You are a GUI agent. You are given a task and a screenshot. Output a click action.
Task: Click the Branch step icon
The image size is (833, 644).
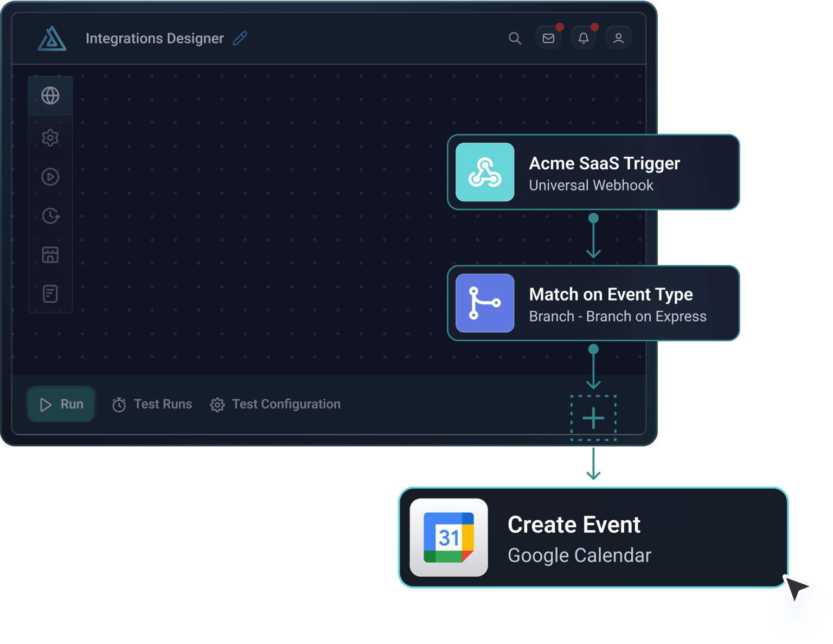click(485, 303)
